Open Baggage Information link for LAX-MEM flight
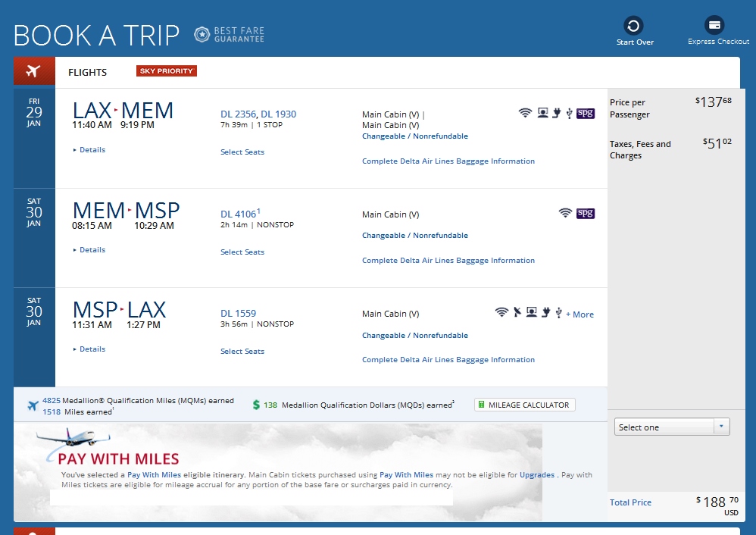The image size is (756, 535). coord(448,161)
